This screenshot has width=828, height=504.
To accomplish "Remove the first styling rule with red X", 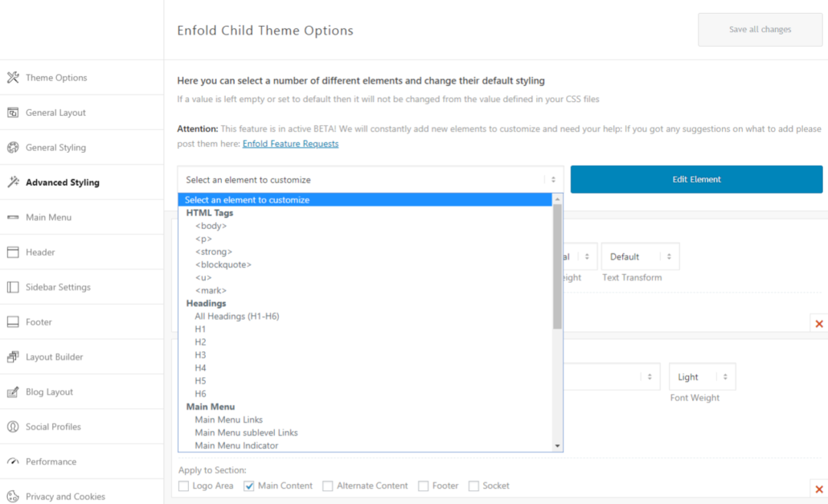I will [819, 323].
